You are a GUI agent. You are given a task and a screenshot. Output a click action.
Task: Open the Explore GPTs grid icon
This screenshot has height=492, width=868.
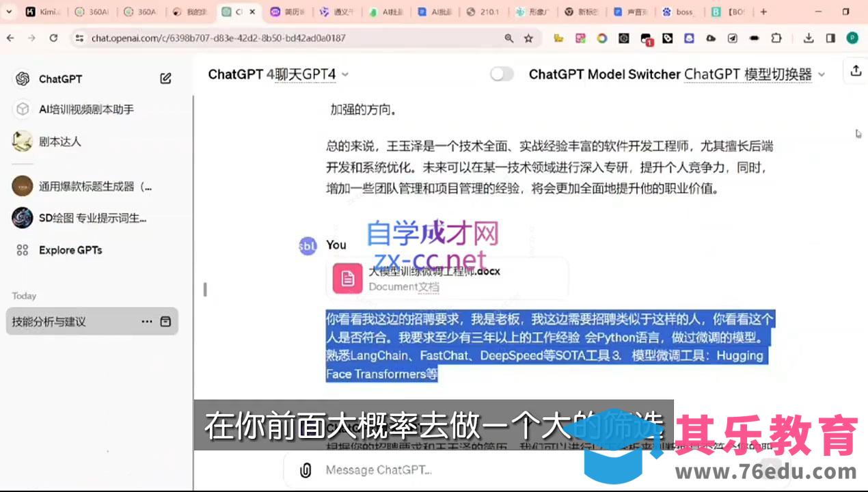coord(23,250)
